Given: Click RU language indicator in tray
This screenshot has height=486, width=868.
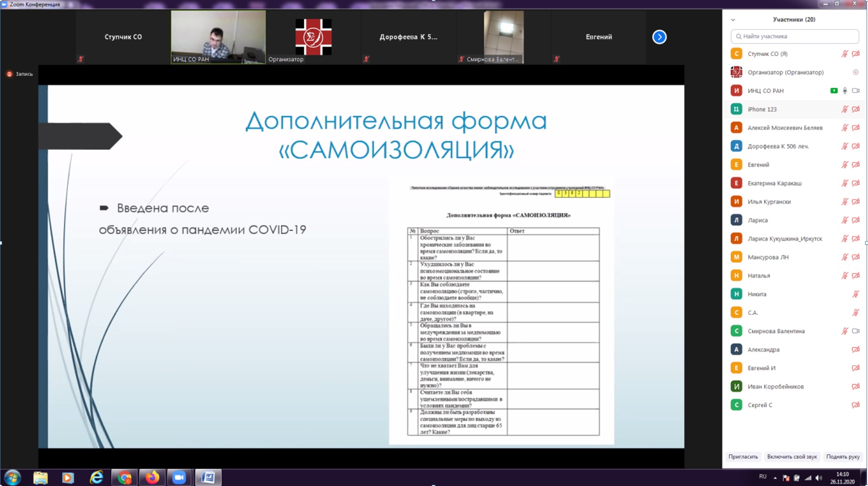Looking at the screenshot, I should (x=762, y=477).
